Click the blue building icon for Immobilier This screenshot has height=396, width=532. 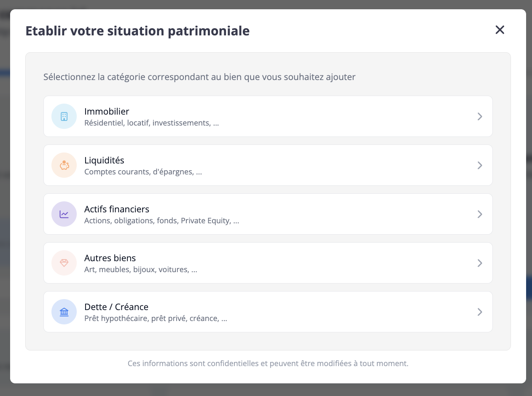click(x=64, y=116)
